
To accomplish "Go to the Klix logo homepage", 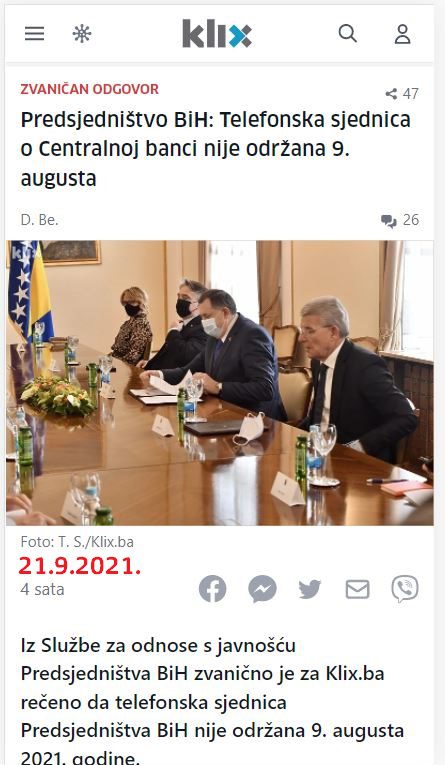I will 217,34.
